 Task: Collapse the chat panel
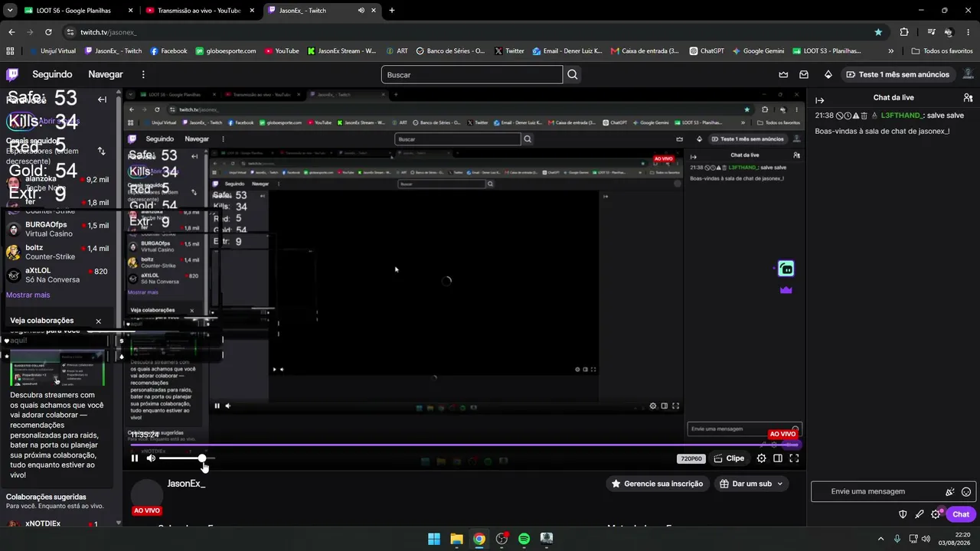(819, 100)
